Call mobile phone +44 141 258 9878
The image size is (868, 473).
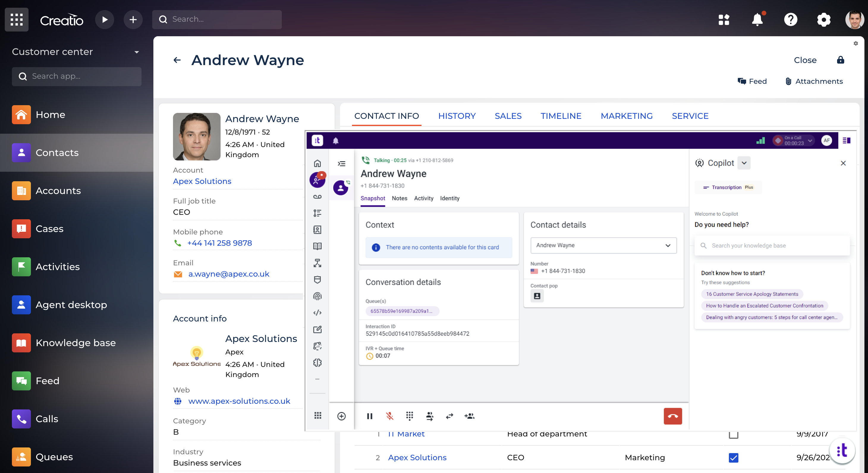[219, 243]
